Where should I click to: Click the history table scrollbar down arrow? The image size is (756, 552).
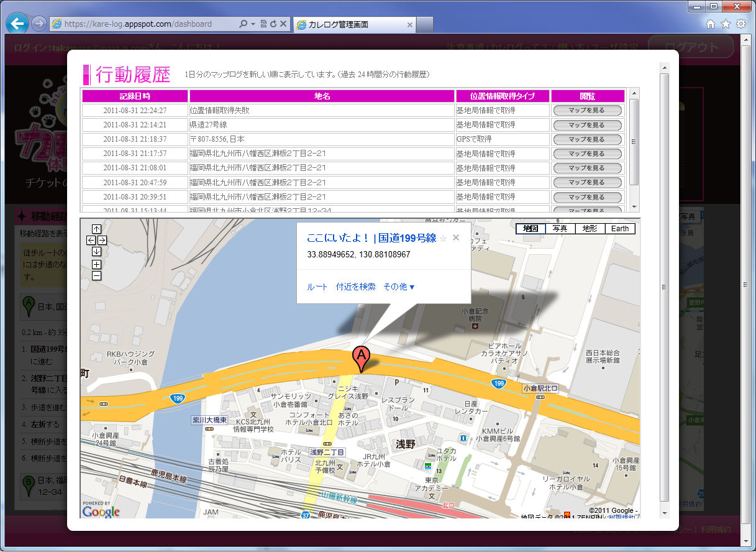point(634,207)
